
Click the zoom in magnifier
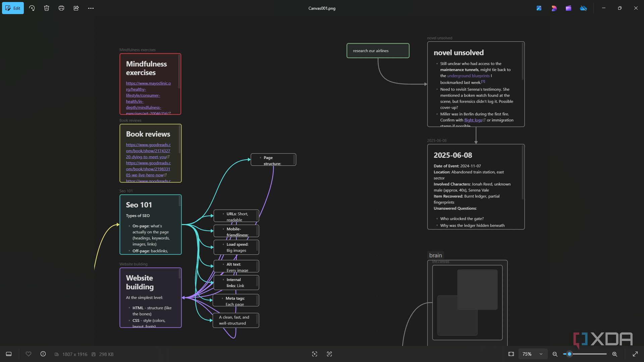coord(615,354)
